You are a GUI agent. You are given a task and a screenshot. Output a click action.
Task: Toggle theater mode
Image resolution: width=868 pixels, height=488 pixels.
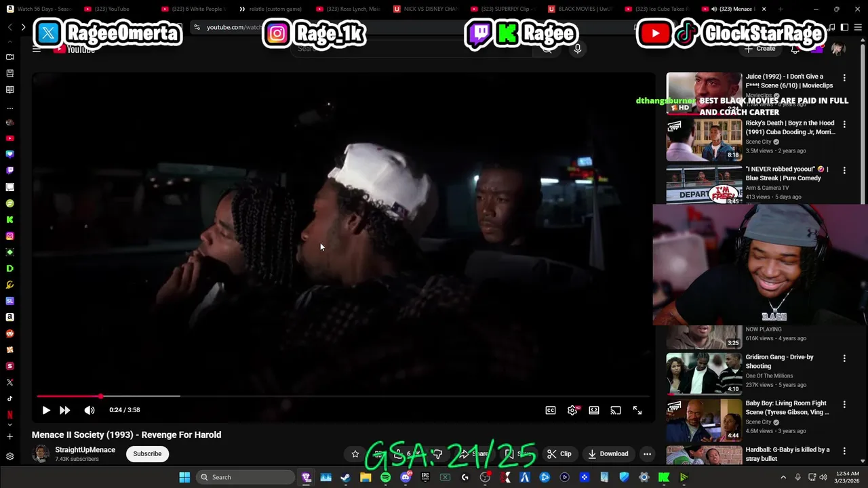(594, 410)
